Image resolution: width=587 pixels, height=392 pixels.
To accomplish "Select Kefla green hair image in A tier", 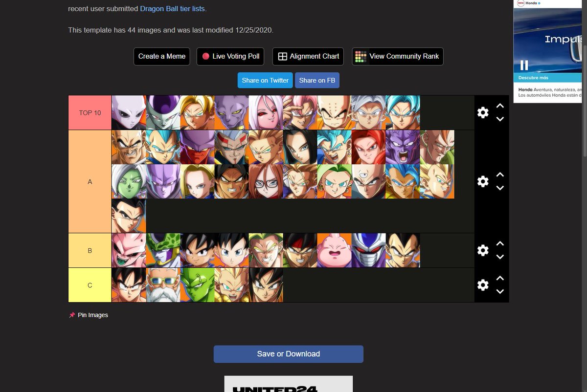I will pyautogui.click(x=335, y=181).
